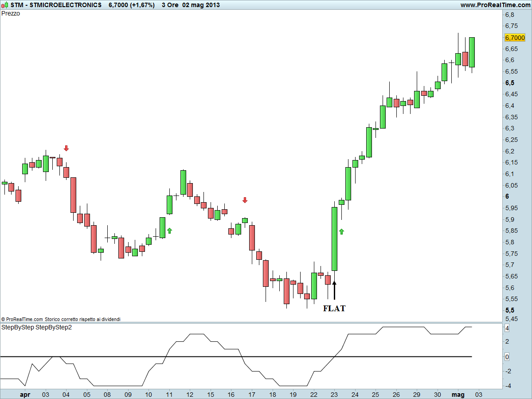Click the 6,25 price axis value
532x399 pixels.
pos(511,140)
